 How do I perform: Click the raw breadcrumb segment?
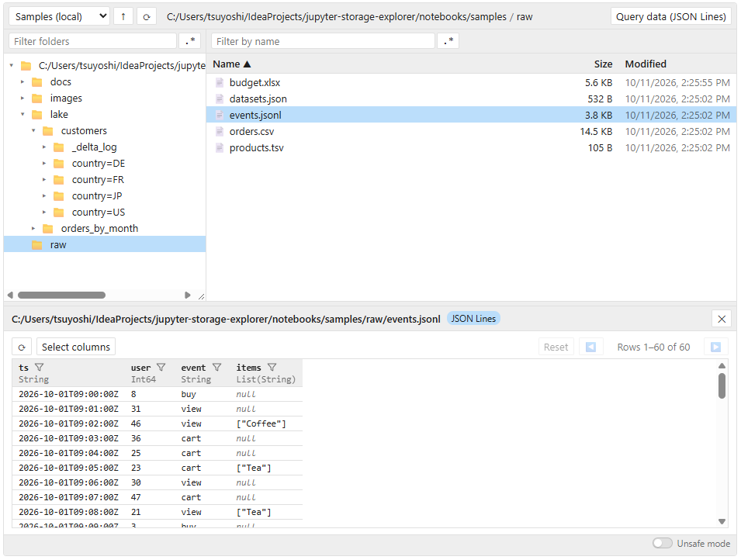point(524,17)
